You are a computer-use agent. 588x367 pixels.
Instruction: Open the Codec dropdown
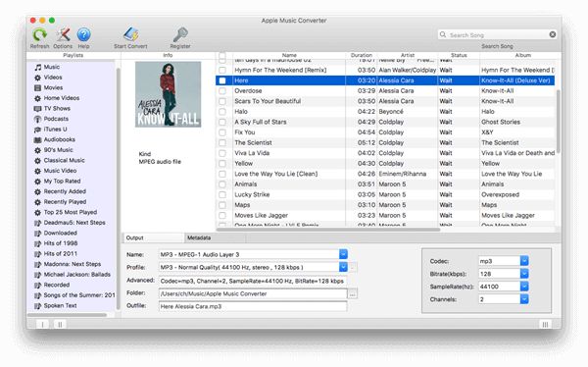524,261
